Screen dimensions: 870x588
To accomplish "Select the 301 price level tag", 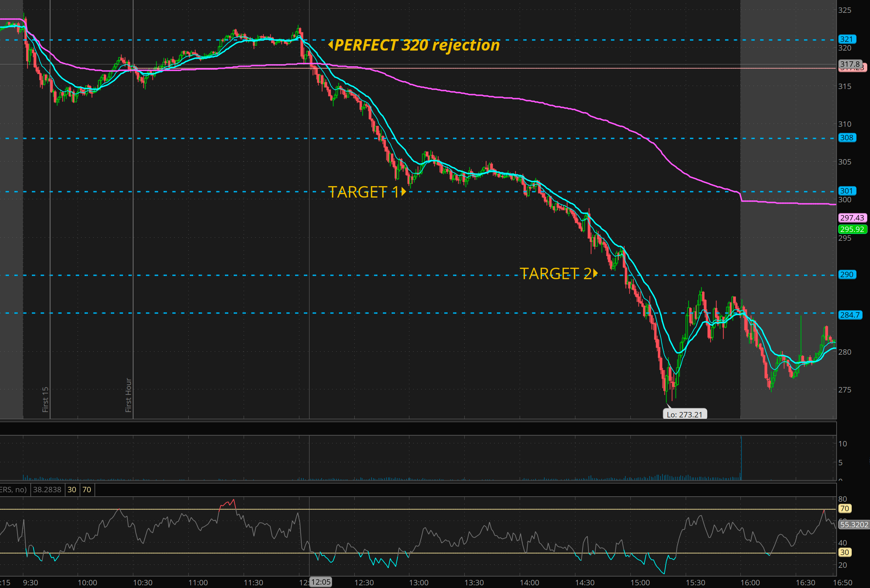I will pos(846,191).
